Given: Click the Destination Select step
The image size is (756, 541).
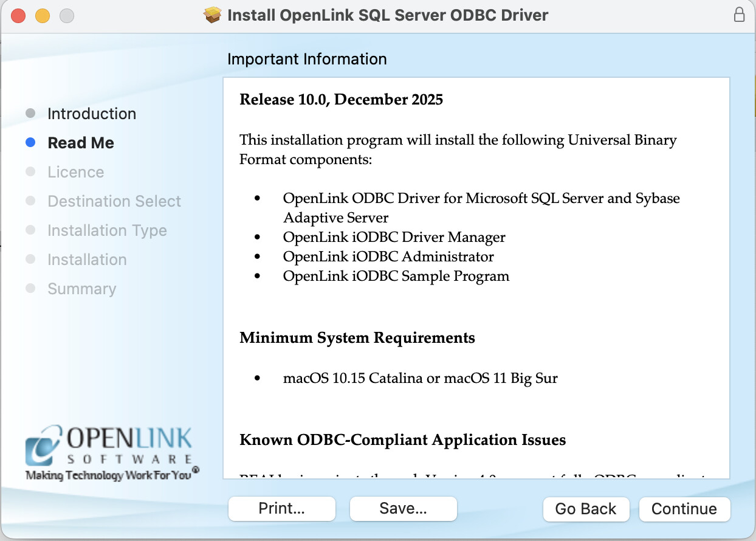Looking at the screenshot, I should 114,201.
